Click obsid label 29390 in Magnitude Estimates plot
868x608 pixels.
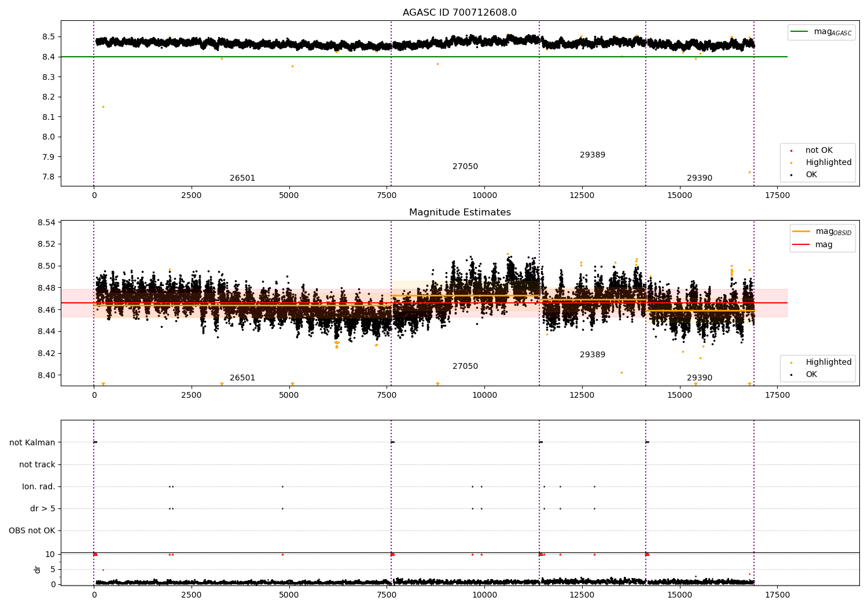[x=700, y=378]
